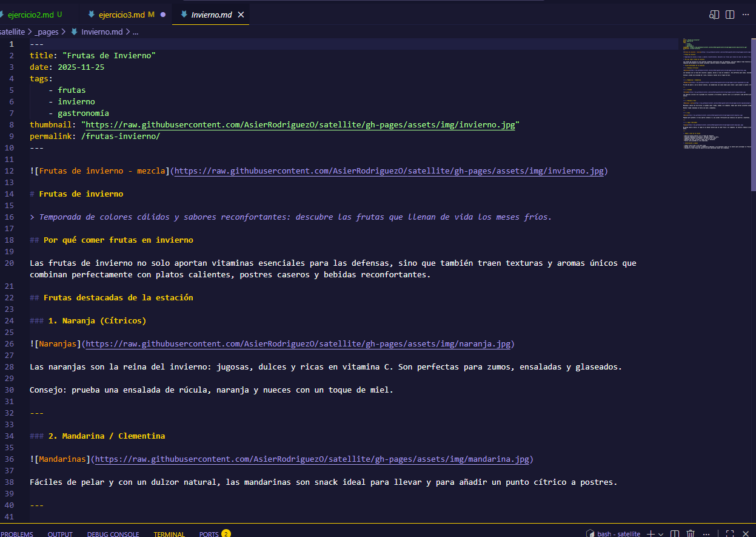Click the Open Changes icon in editor toolbar
This screenshot has width=756, height=537.
714,14
